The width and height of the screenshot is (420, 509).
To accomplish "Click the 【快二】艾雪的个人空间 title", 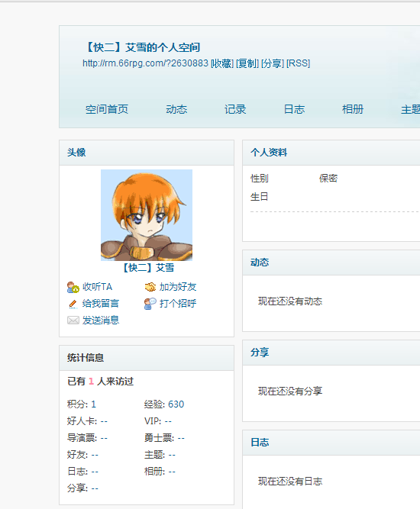I will click(x=141, y=48).
